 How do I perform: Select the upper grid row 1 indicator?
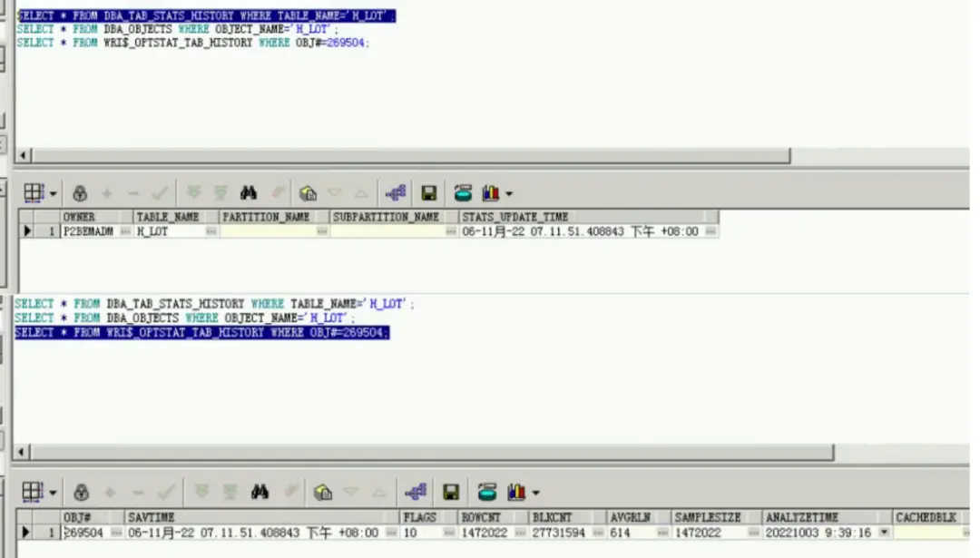(x=27, y=231)
